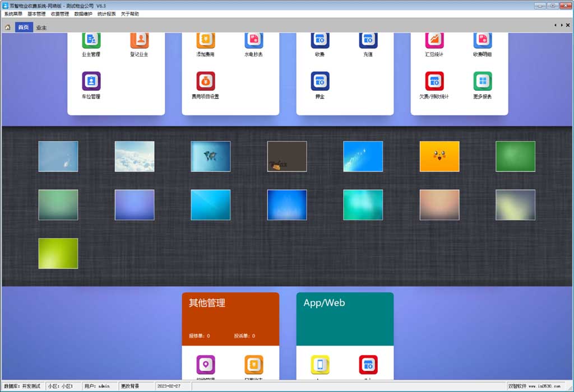Click the 数据库: 开发测试 status entry

(22, 386)
